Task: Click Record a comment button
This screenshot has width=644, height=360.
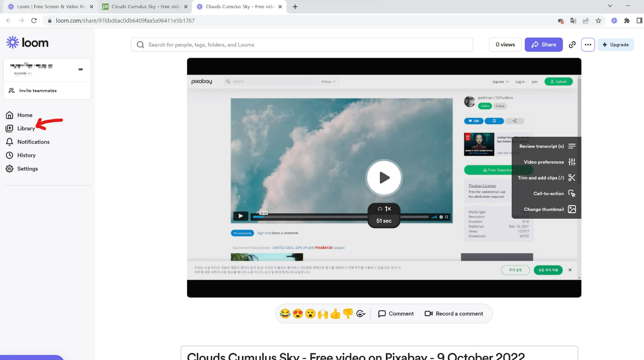Action: tap(454, 314)
